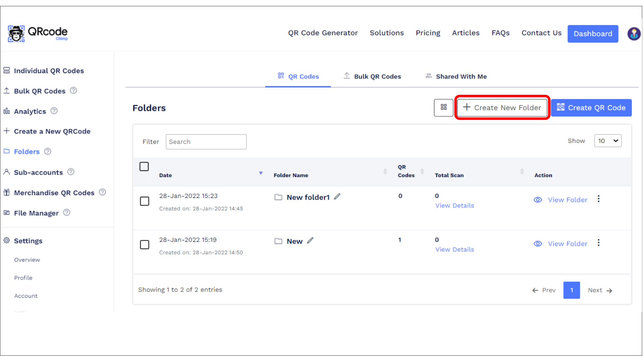Click help icon next to Analytics

tap(54, 111)
